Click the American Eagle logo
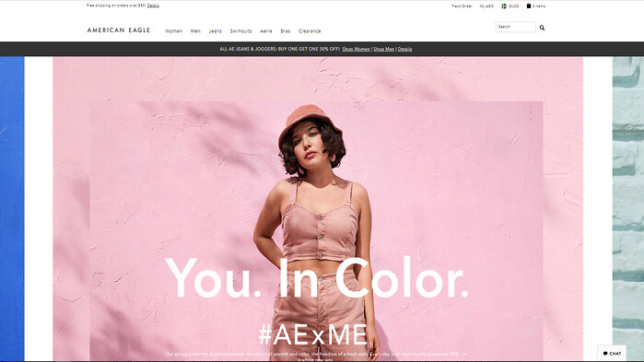This screenshot has width=644, height=362. pyautogui.click(x=119, y=30)
